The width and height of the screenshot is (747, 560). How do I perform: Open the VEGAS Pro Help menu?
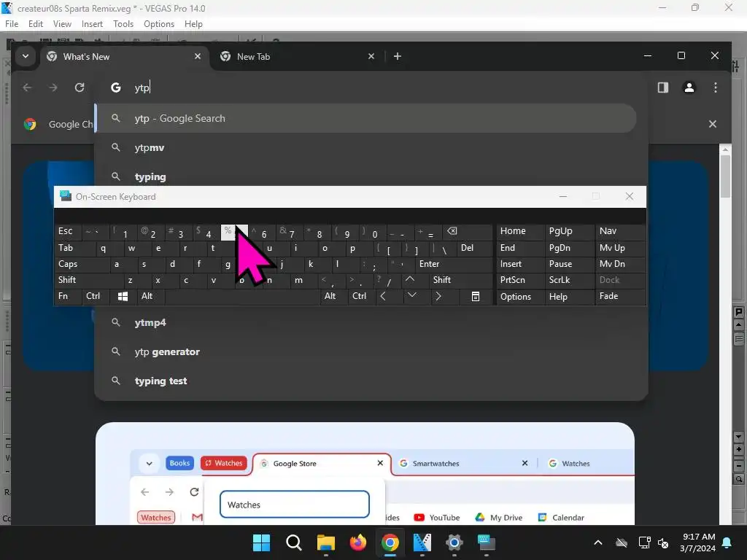point(193,24)
